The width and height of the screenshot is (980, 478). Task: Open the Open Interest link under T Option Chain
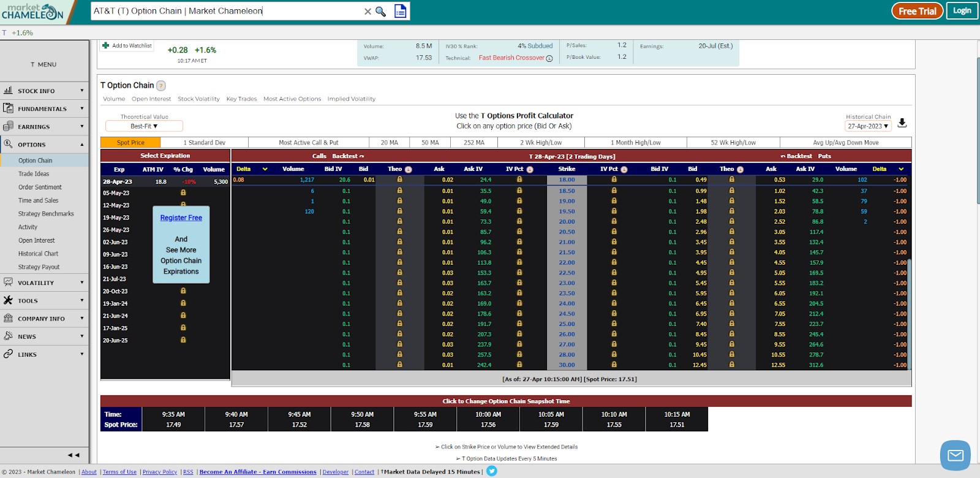(151, 99)
